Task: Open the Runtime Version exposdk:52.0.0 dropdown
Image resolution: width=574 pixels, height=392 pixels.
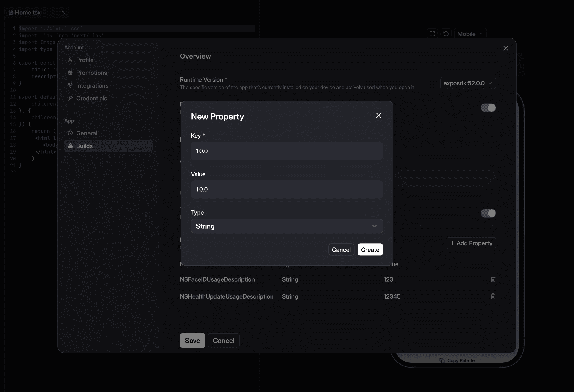Action: pyautogui.click(x=468, y=83)
